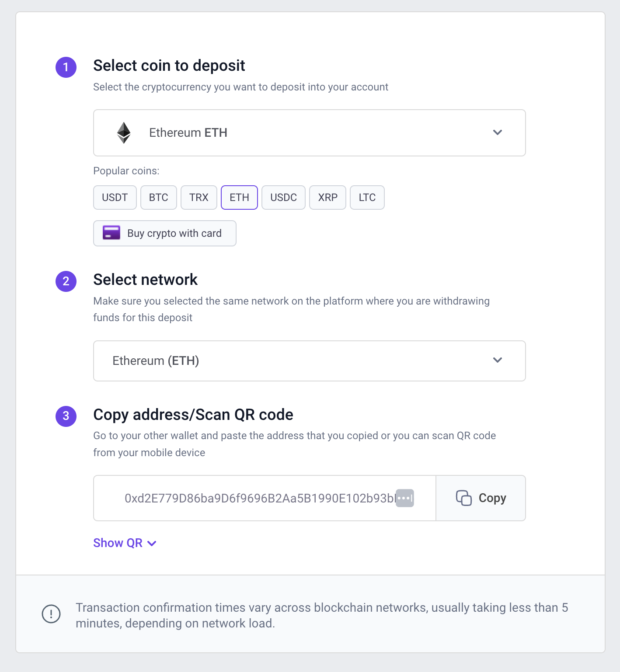Click the info exclamation circle icon

(x=51, y=614)
